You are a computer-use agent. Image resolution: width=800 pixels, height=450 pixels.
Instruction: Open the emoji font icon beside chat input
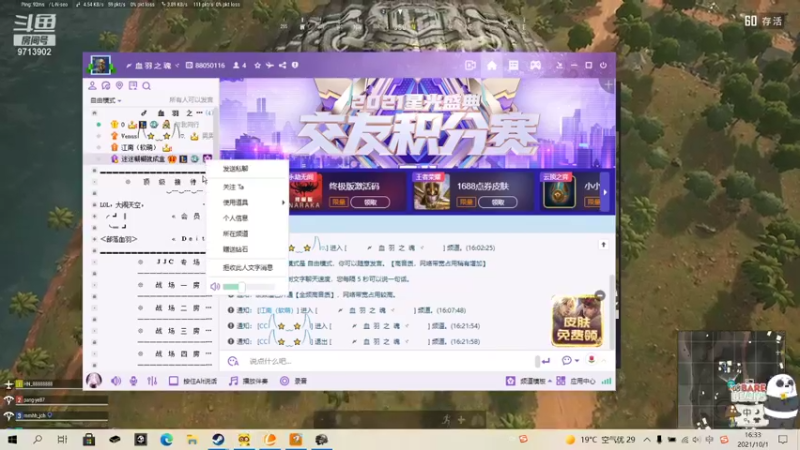tap(233, 361)
